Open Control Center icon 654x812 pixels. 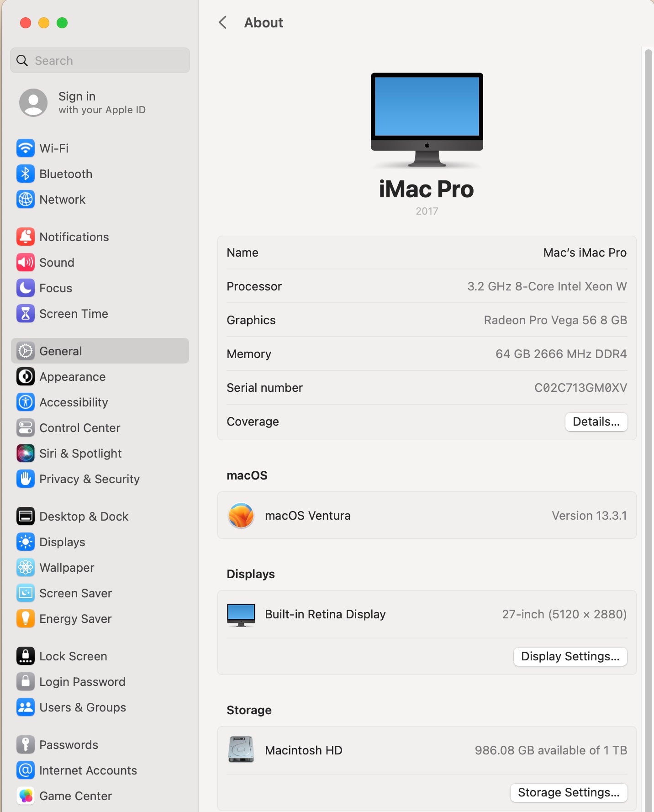click(x=26, y=427)
